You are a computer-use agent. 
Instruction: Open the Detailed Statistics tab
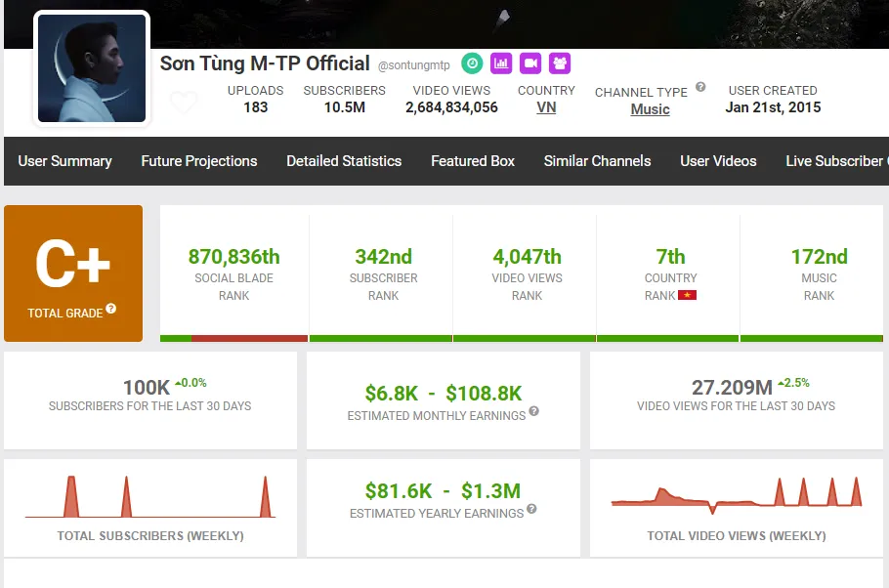pyautogui.click(x=344, y=161)
